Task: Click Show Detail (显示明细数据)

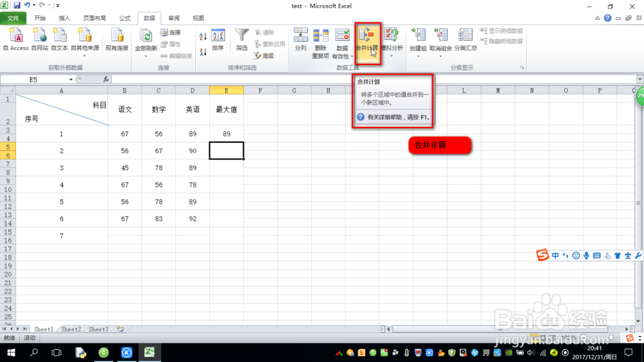Action: click(502, 31)
